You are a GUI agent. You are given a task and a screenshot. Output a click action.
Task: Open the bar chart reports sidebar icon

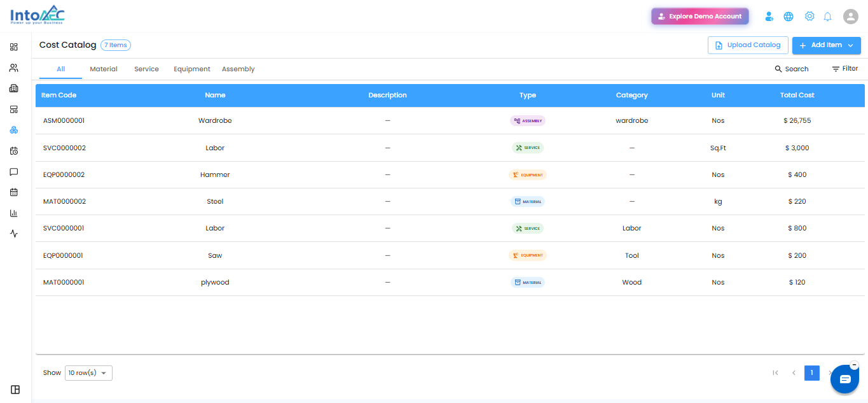pos(14,213)
